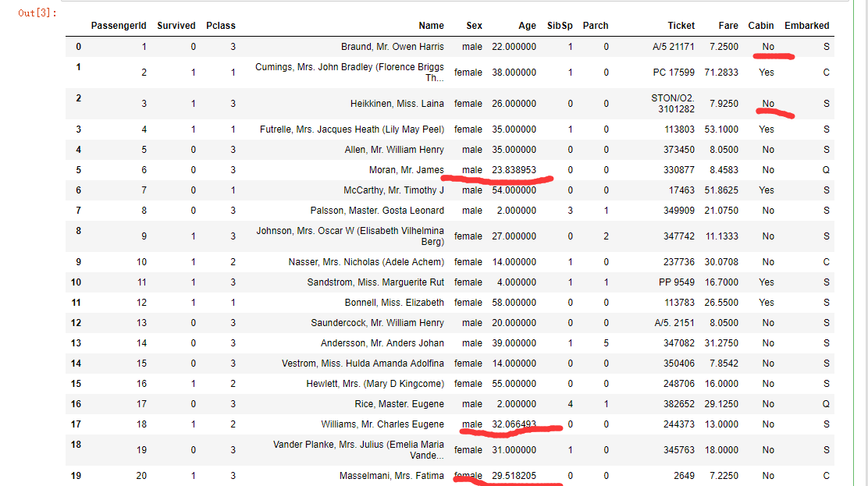868x486 pixels.
Task: Click Embarked value in Moran row
Action: 826,170
